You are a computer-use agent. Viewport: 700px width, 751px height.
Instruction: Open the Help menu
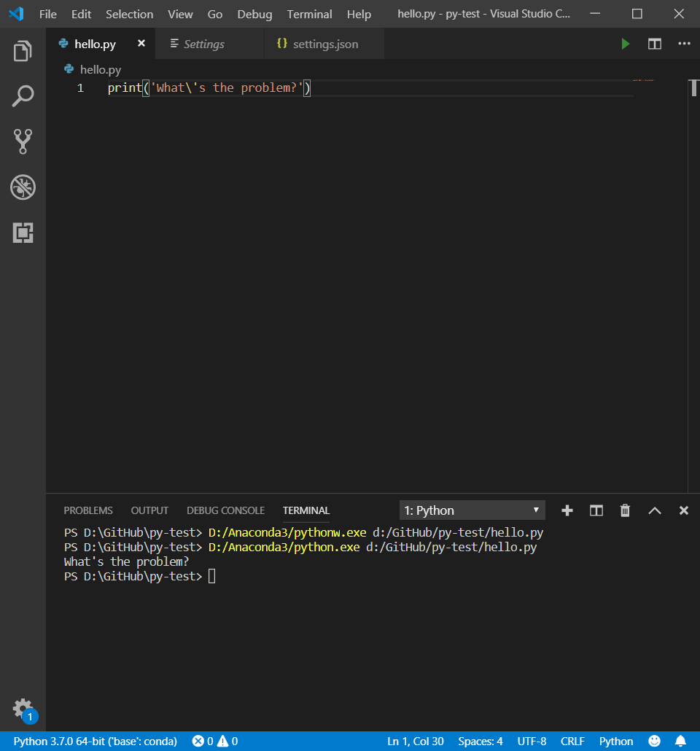pyautogui.click(x=359, y=15)
